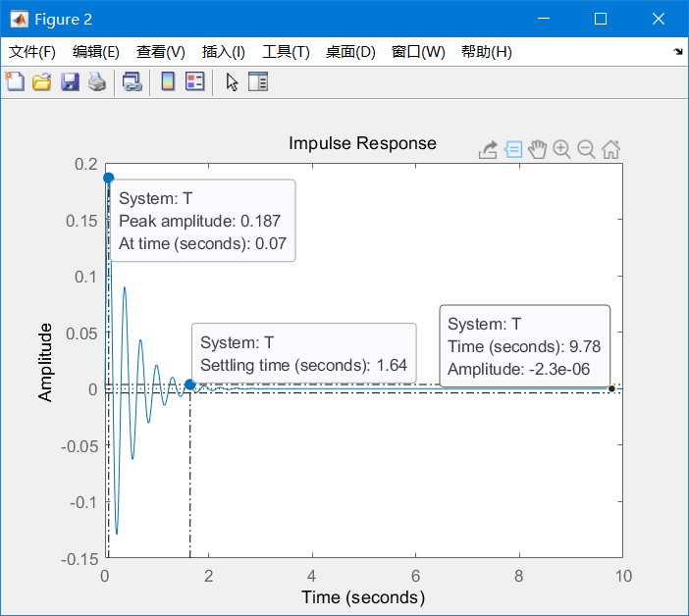Restore view with the home icon
This screenshot has width=689, height=616.
[x=610, y=150]
